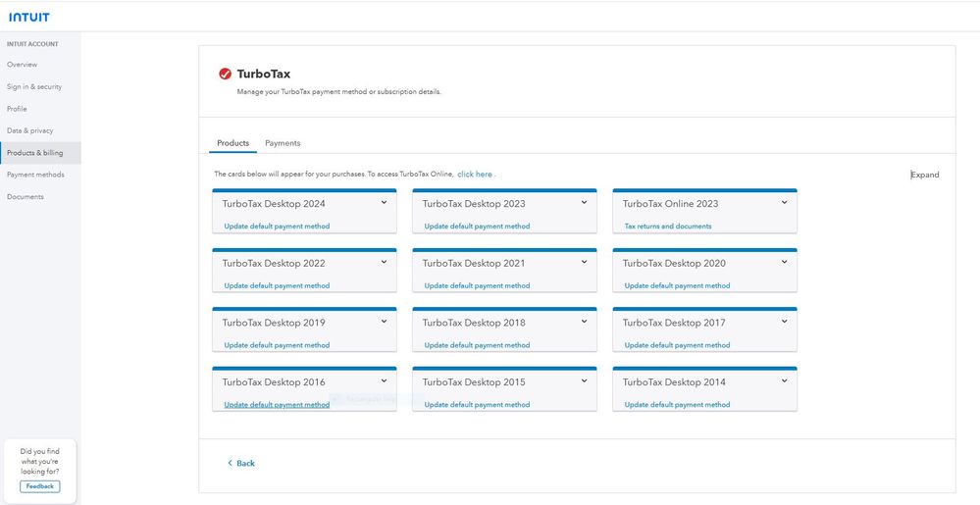Update default payment method for Desktop 2015
This screenshot has height=505, width=980.
coord(477,404)
